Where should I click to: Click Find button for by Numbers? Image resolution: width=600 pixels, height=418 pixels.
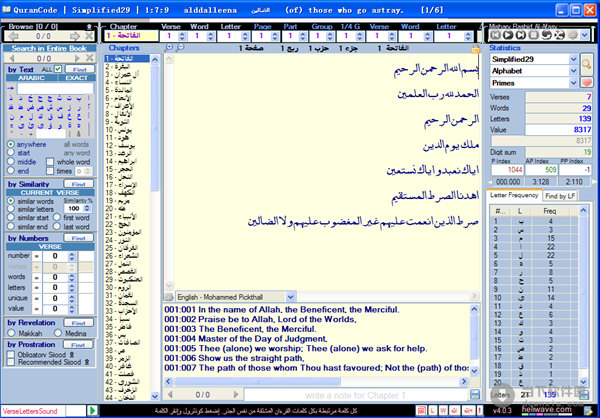(x=78, y=238)
